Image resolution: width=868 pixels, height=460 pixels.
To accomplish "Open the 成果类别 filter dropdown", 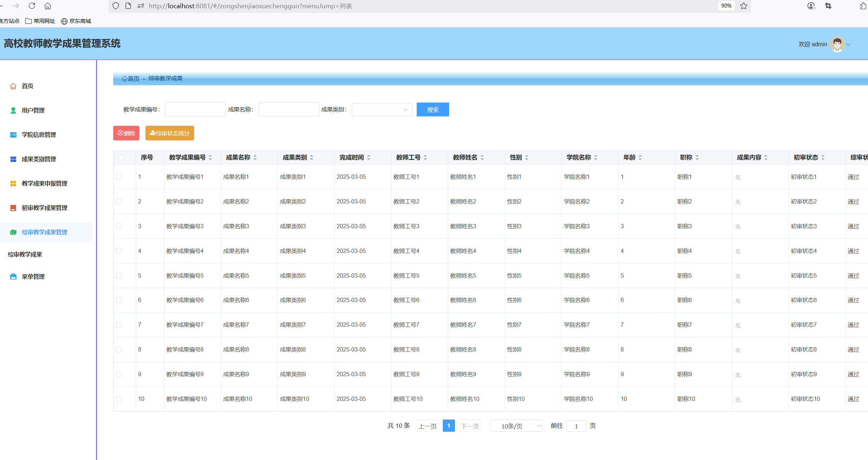I will (x=382, y=110).
